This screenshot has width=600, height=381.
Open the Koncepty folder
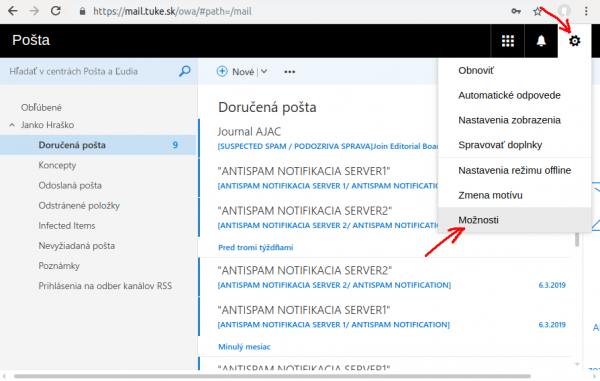pyautogui.click(x=57, y=165)
